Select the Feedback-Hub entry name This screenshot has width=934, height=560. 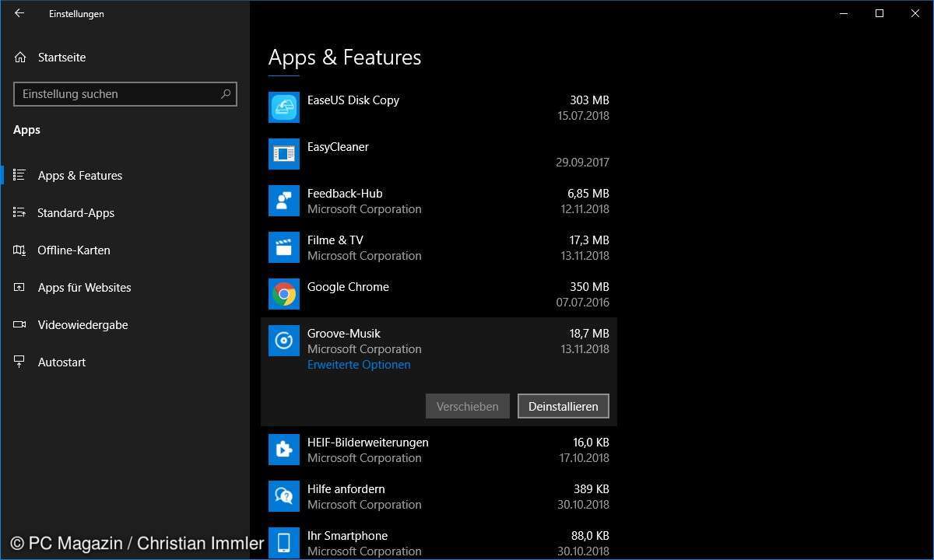click(345, 193)
